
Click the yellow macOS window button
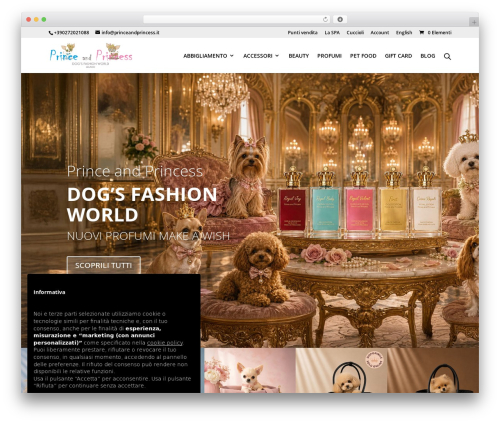click(36, 20)
